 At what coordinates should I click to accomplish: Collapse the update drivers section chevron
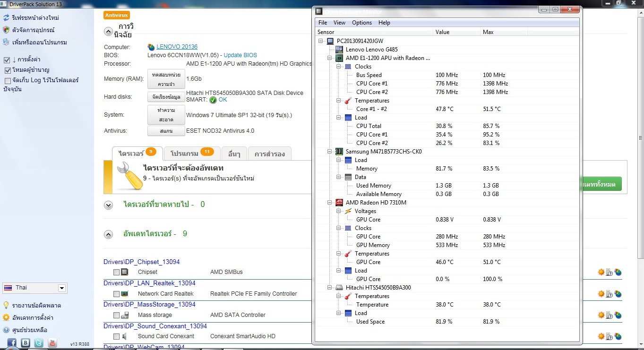108,234
